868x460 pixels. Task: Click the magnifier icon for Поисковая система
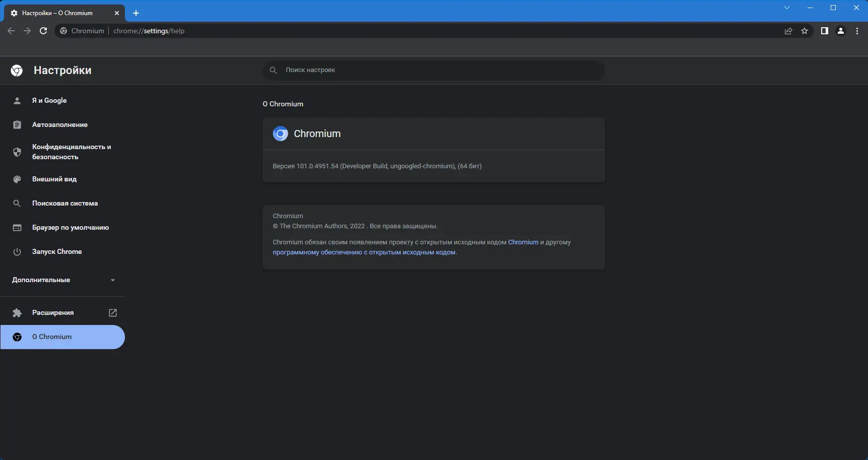(x=17, y=204)
